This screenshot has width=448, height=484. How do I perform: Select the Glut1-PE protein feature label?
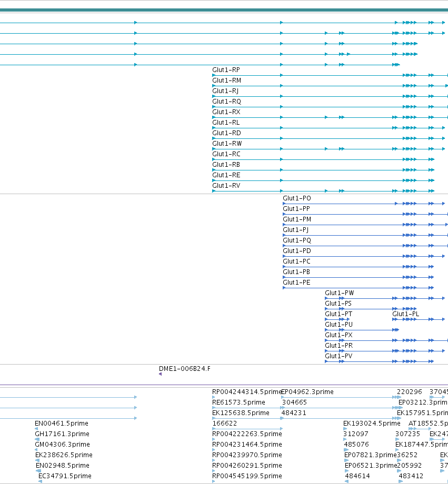click(296, 283)
